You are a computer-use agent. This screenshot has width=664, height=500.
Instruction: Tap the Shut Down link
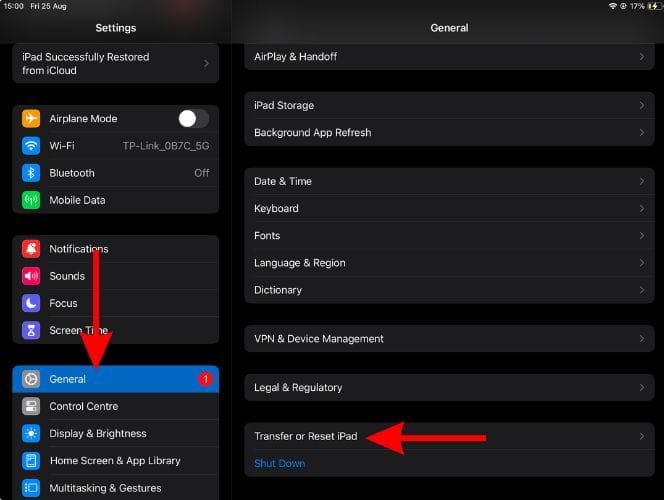[280, 464]
